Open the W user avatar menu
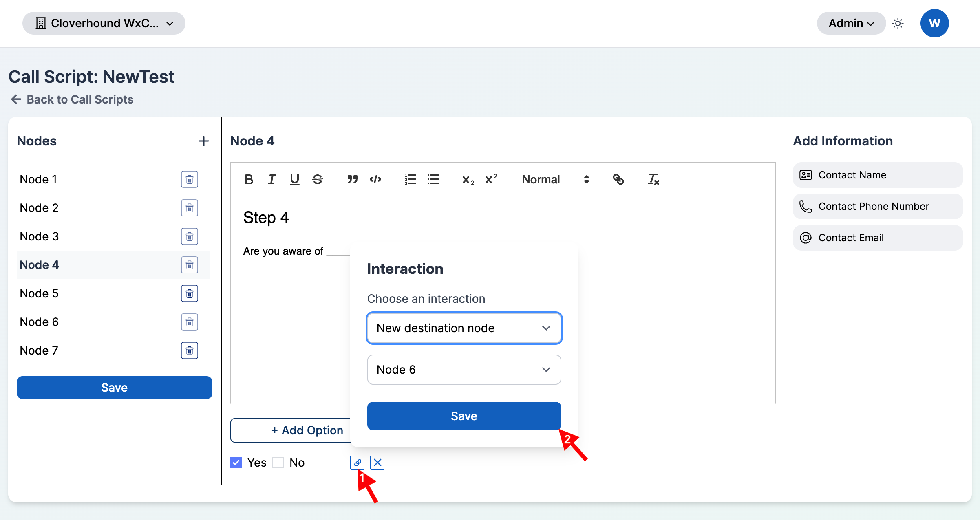The image size is (980, 520). pos(934,23)
